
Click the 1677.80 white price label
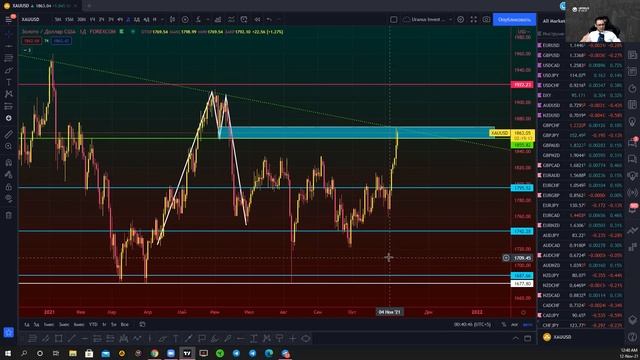click(522, 283)
